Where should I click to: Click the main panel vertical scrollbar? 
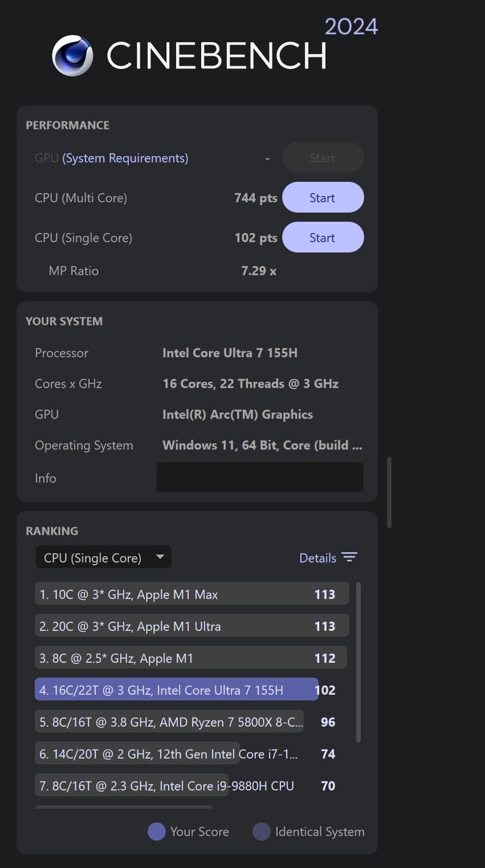tap(389, 492)
